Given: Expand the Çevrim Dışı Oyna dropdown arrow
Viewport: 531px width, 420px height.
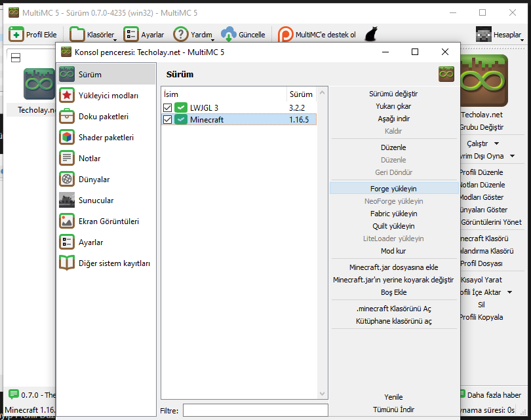Looking at the screenshot, I should (x=513, y=156).
